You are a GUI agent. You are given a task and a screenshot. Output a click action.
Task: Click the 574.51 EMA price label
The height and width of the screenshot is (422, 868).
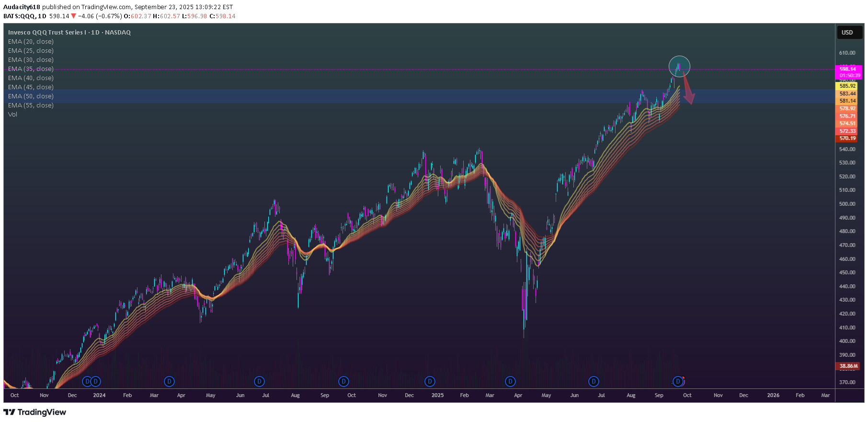point(847,124)
